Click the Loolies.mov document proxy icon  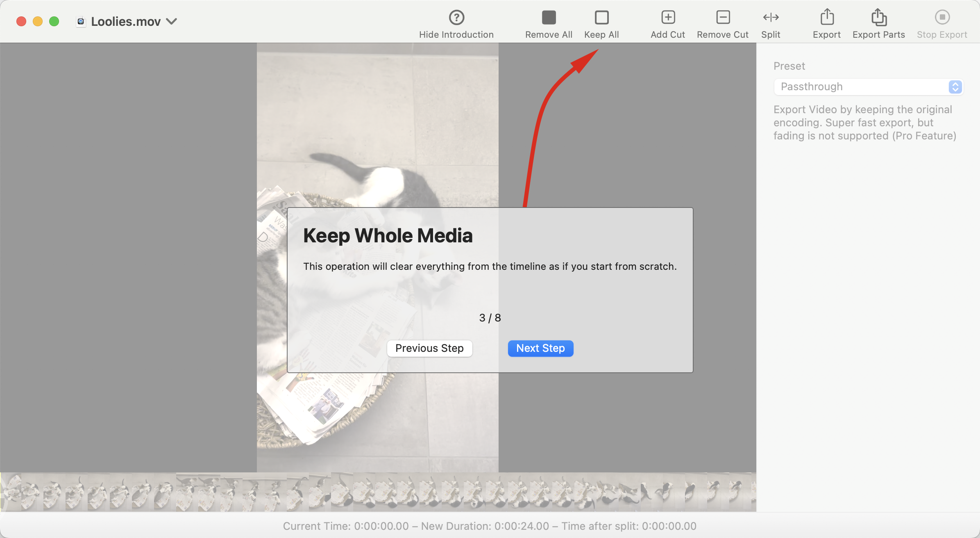pos(81,21)
